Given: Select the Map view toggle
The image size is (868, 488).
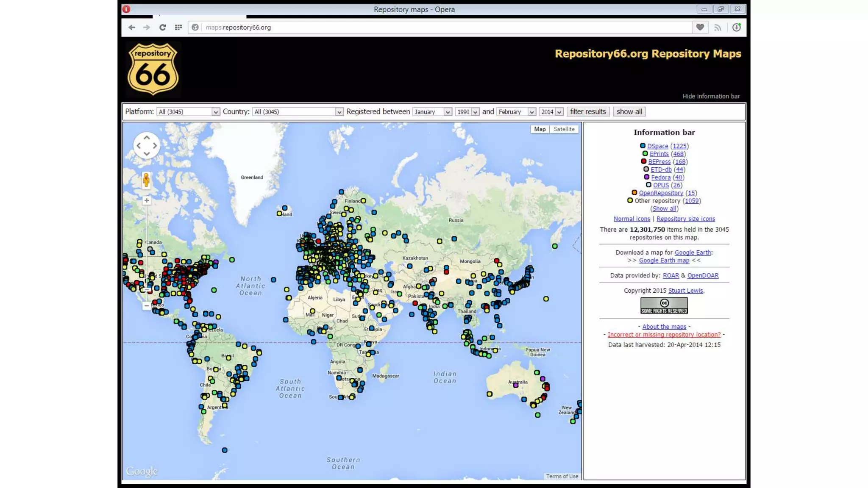Looking at the screenshot, I should tap(540, 129).
